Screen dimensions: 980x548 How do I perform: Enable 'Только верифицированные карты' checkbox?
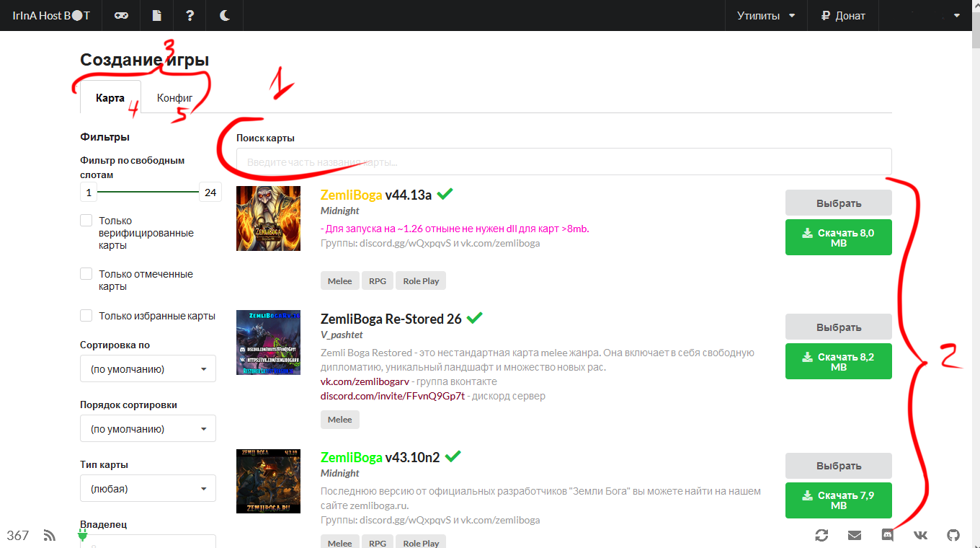click(x=86, y=221)
